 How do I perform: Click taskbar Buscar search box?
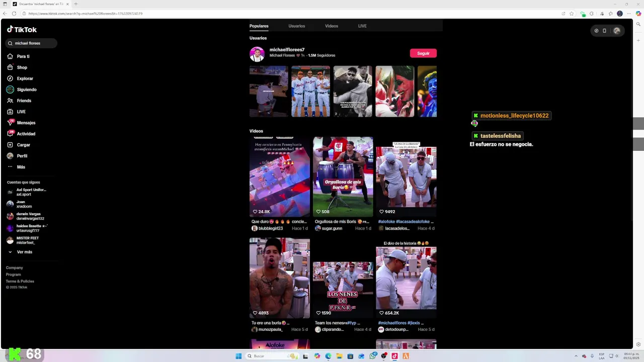point(272,356)
